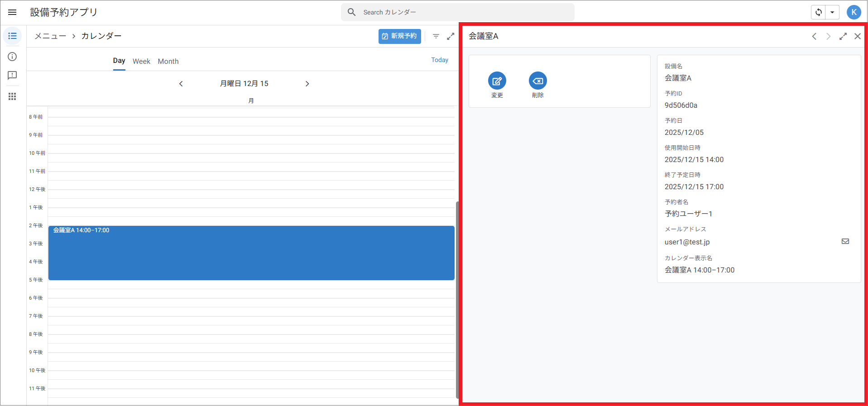The width and height of the screenshot is (868, 406).
Task: Click the カレンダー breadcrumb
Action: (101, 36)
